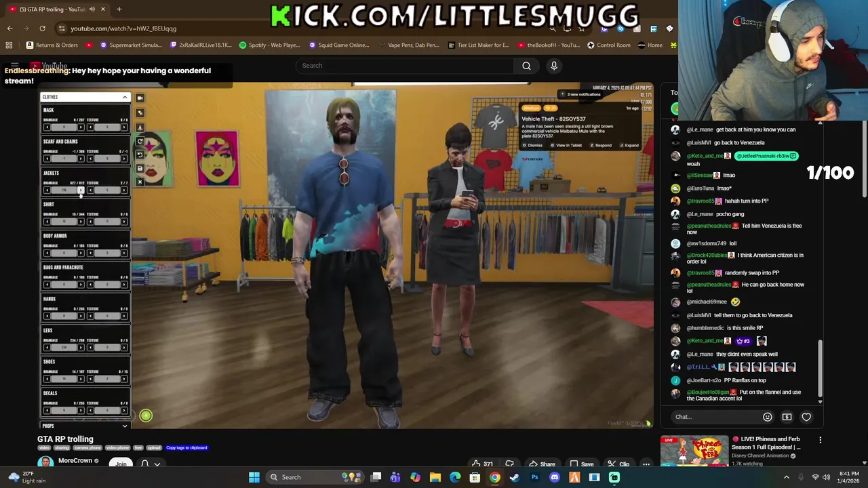Open Returns & Orders bookmark

click(52, 45)
